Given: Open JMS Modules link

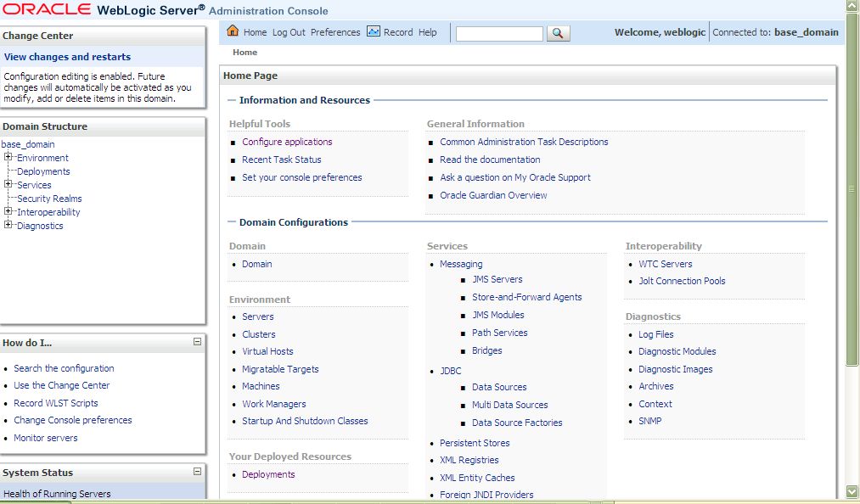Looking at the screenshot, I should pyautogui.click(x=498, y=316).
